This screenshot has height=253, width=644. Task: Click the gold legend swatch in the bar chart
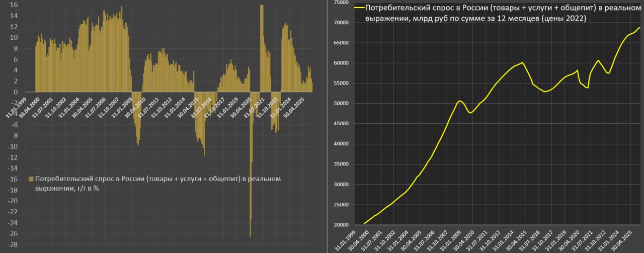click(x=31, y=179)
